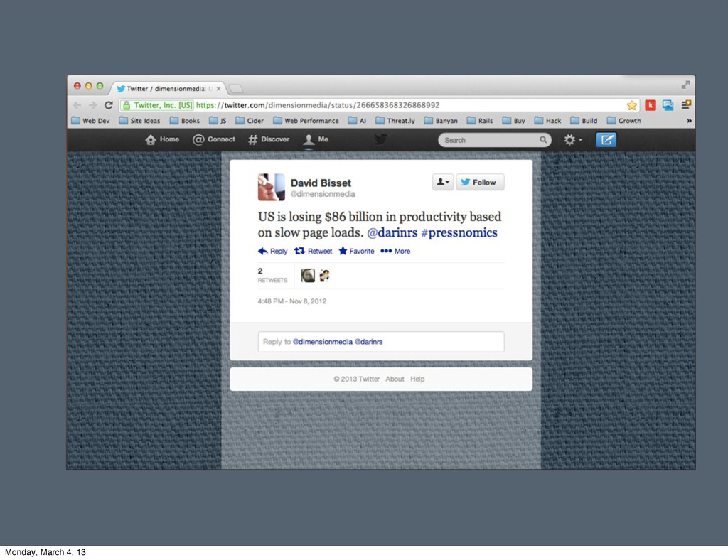Open the Rails bookmark folder
The image size is (728, 560).
tap(480, 121)
